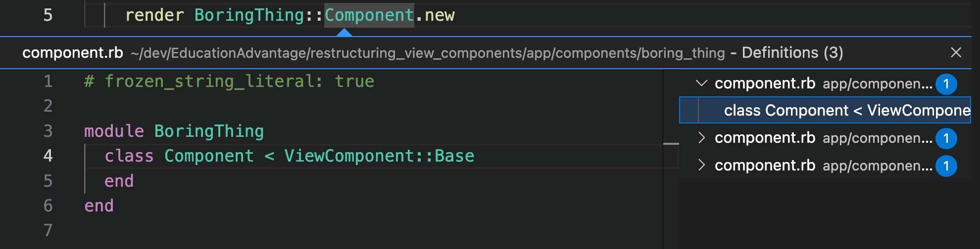The image size is (980, 249).
Task: Select the 'class Component < ViewCompone' result
Action: (825, 110)
